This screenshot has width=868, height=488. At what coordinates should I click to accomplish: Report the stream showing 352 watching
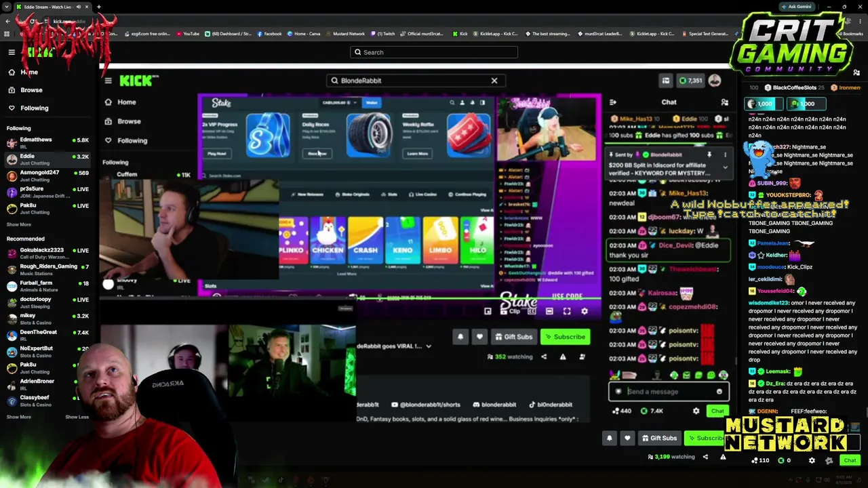[x=563, y=357]
